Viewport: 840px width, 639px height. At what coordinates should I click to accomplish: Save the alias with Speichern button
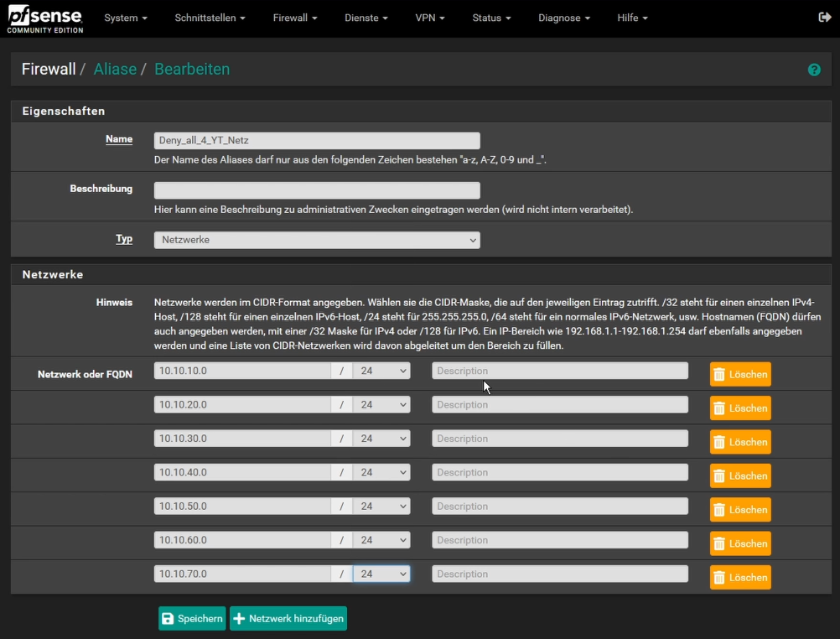tap(192, 619)
